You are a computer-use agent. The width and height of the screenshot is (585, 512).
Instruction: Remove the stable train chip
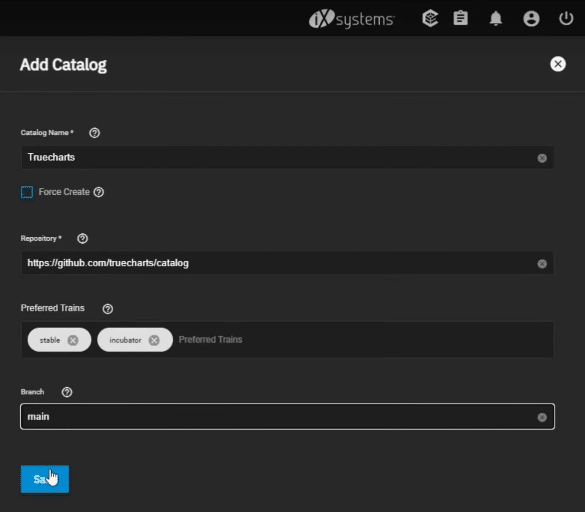[73, 340]
